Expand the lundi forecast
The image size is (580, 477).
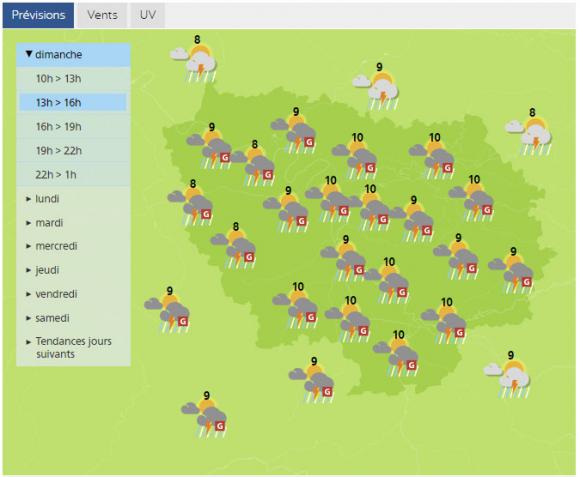(73, 199)
